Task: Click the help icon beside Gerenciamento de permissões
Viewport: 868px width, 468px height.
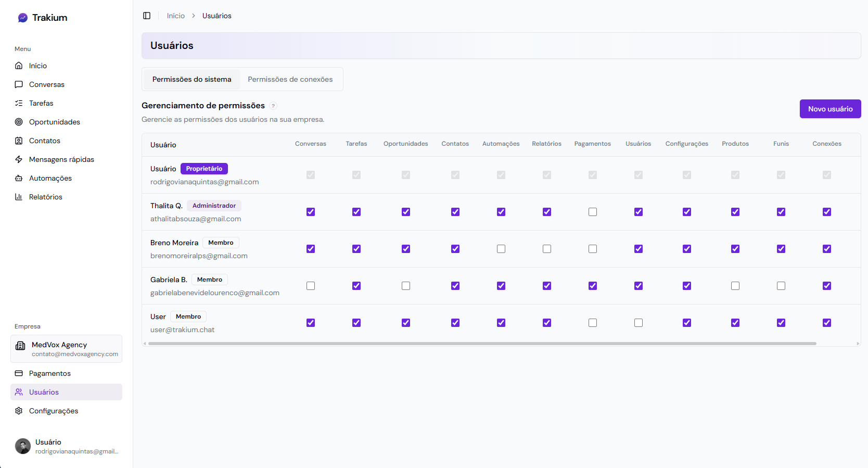Action: pos(273,106)
